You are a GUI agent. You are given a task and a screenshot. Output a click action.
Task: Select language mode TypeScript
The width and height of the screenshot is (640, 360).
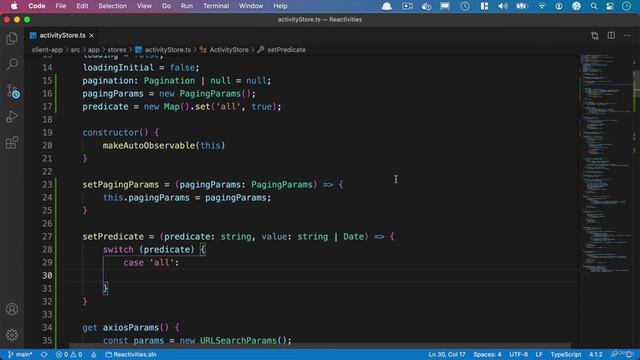coord(566,354)
